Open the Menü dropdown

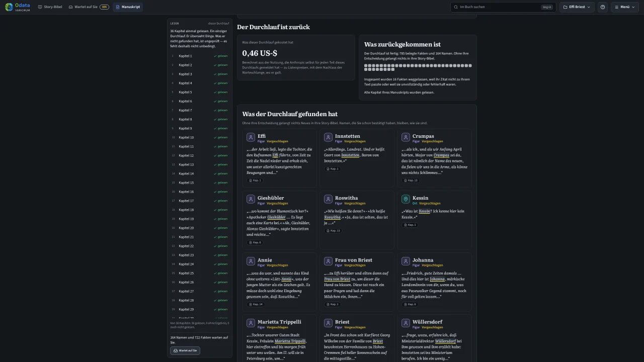[x=625, y=7]
